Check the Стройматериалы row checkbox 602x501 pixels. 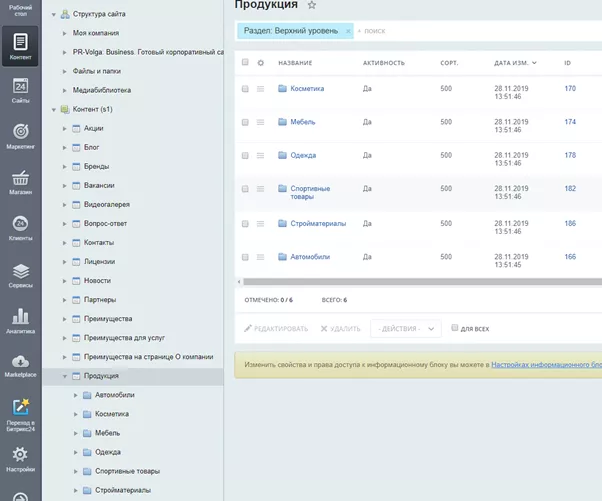(245, 224)
